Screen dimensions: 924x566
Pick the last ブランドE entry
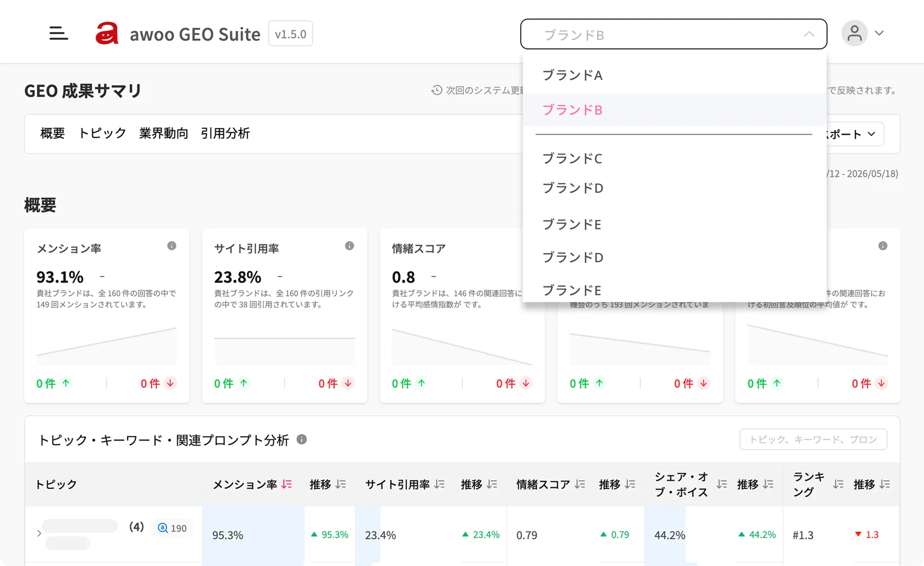[x=674, y=290]
